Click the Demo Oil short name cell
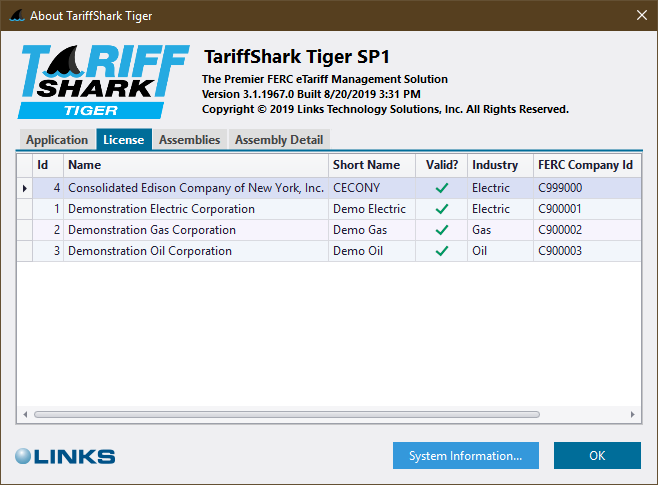This screenshot has width=658, height=485. [x=372, y=251]
